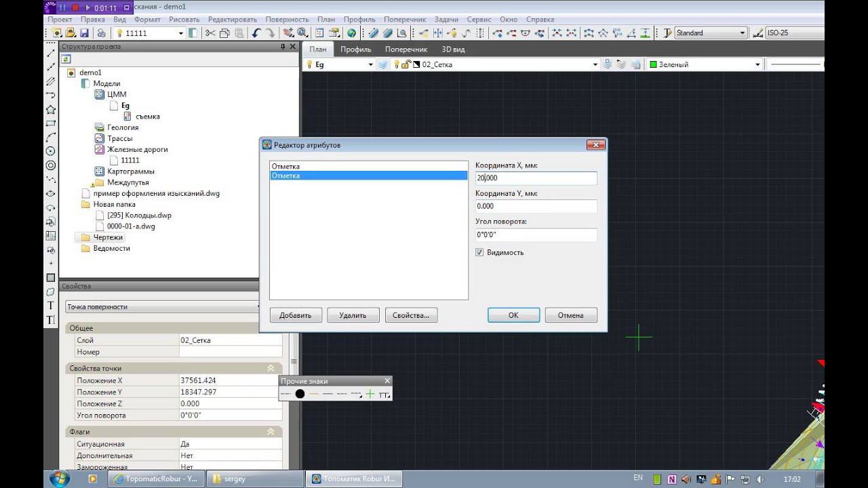
Task: Open the Проект menu
Action: [x=60, y=20]
